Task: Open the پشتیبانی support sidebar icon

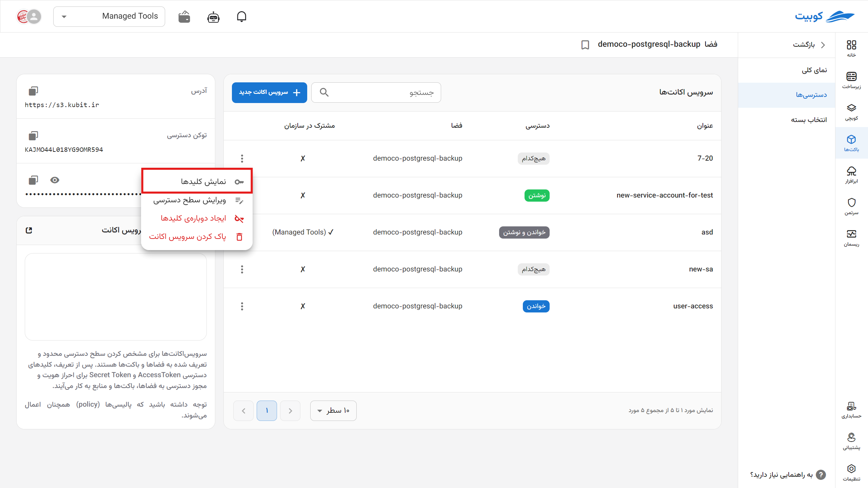Action: pyautogui.click(x=851, y=441)
